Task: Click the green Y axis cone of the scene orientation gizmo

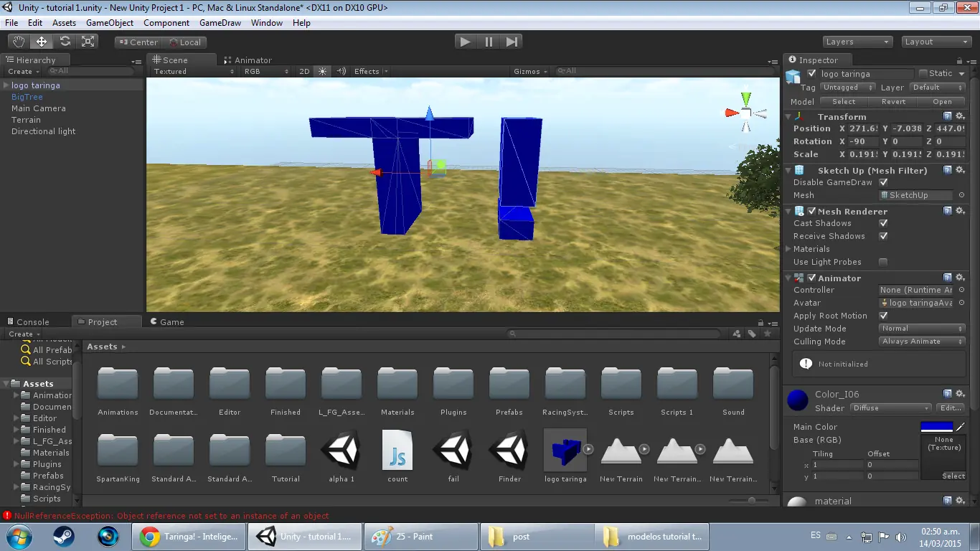Action: [x=746, y=98]
